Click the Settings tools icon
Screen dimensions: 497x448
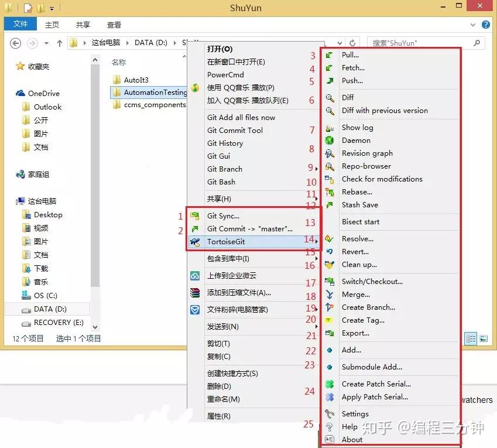330,414
